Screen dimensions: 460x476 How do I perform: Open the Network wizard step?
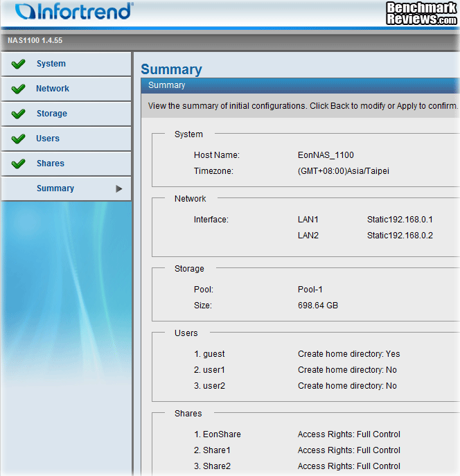(66, 89)
